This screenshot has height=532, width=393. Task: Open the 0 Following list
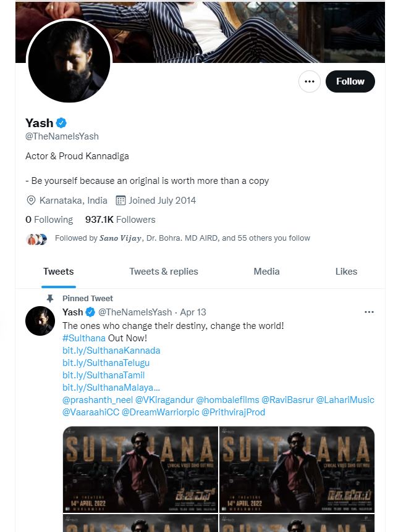coord(49,220)
